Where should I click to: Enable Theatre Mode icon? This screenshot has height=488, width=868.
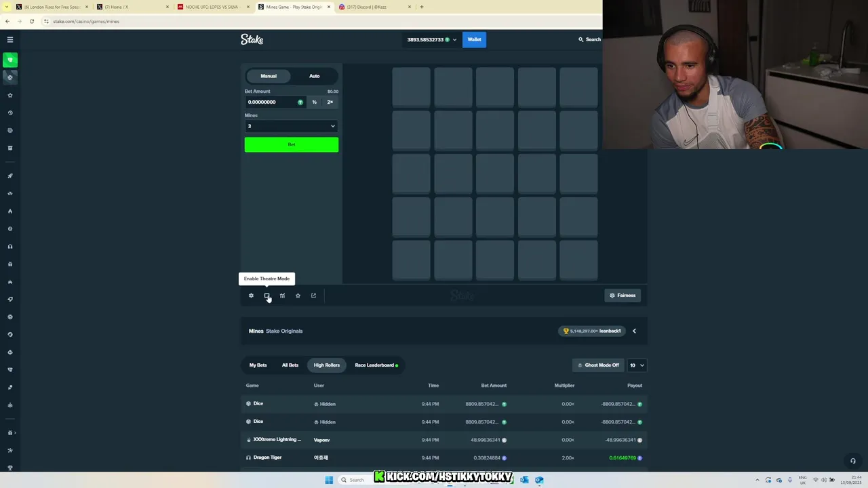(267, 296)
